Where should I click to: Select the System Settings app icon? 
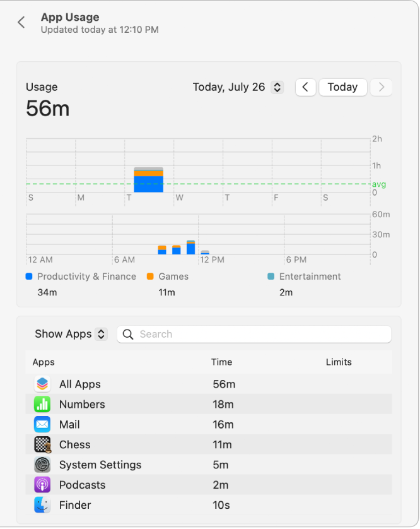(x=42, y=465)
